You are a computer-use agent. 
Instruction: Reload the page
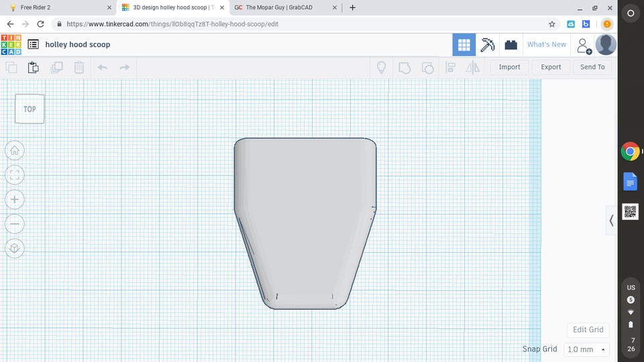pos(40,24)
